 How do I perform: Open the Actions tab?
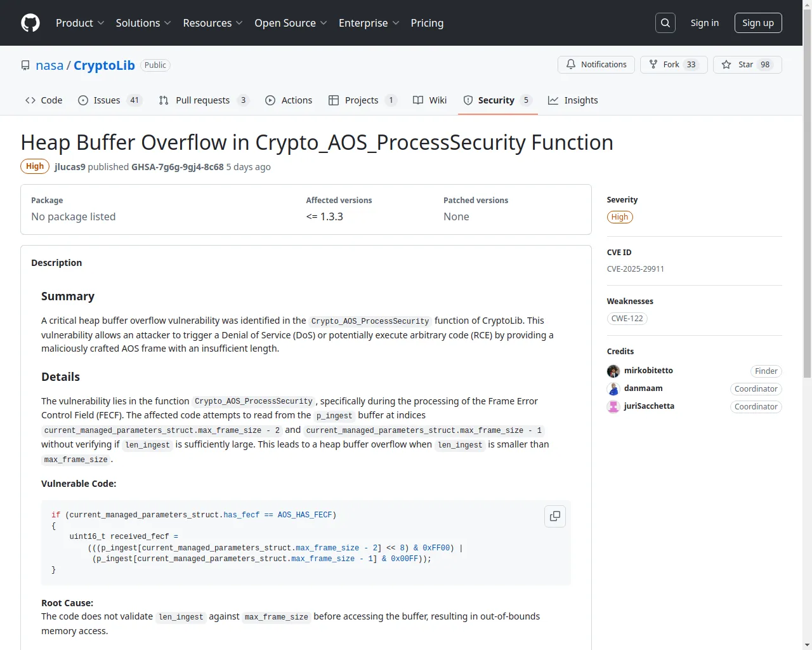point(289,100)
